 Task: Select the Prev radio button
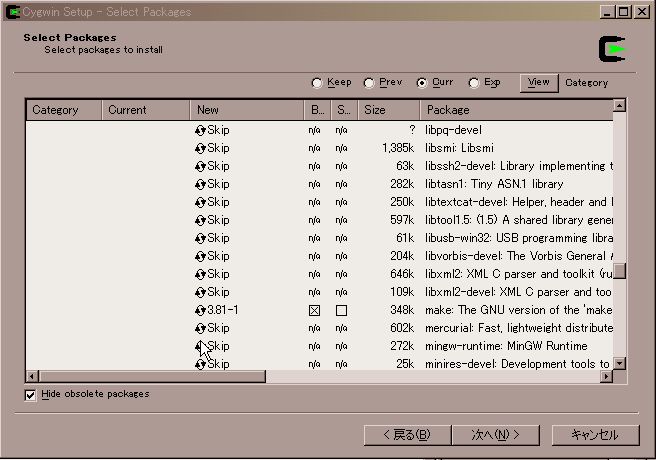(369, 83)
